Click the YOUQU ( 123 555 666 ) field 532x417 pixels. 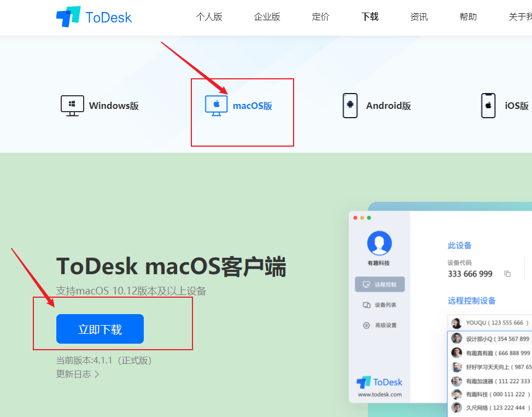pos(490,322)
